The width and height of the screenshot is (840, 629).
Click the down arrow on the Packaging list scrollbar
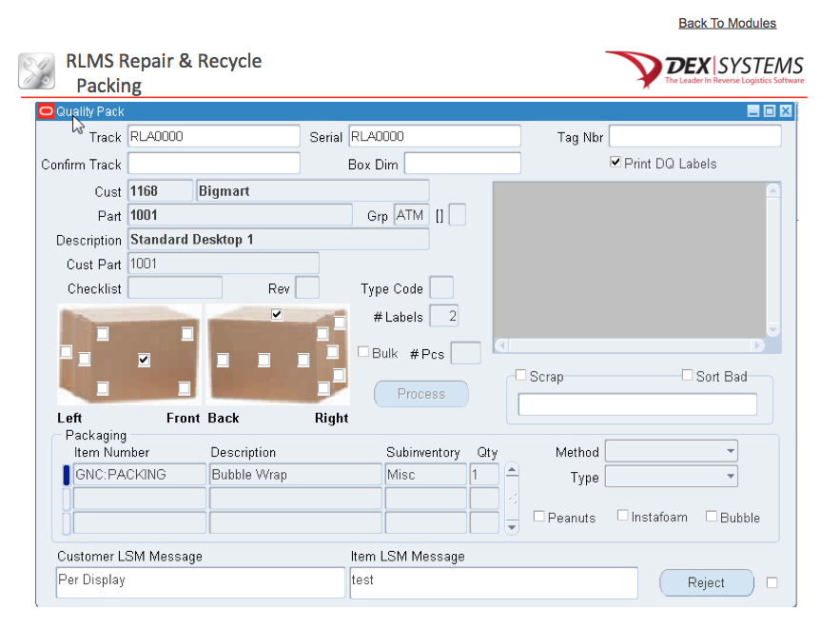click(x=511, y=528)
